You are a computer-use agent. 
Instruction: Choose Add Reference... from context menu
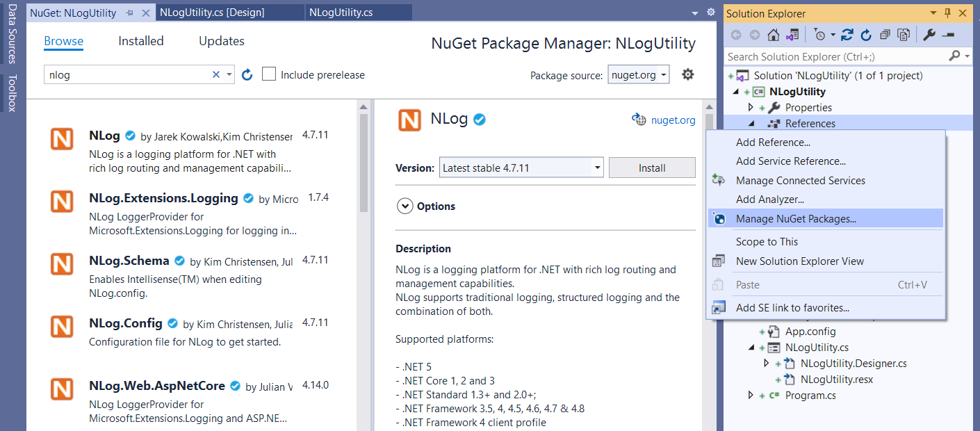(826, 142)
